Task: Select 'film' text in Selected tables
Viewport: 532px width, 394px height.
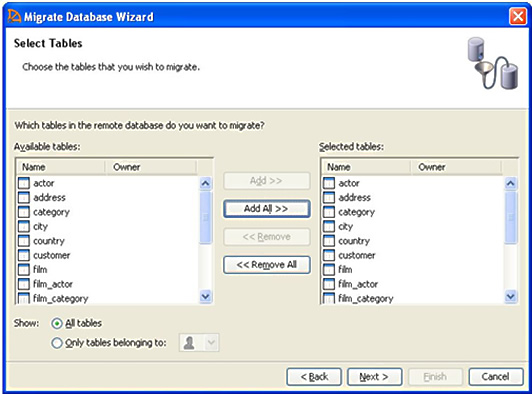Action: pos(345,269)
